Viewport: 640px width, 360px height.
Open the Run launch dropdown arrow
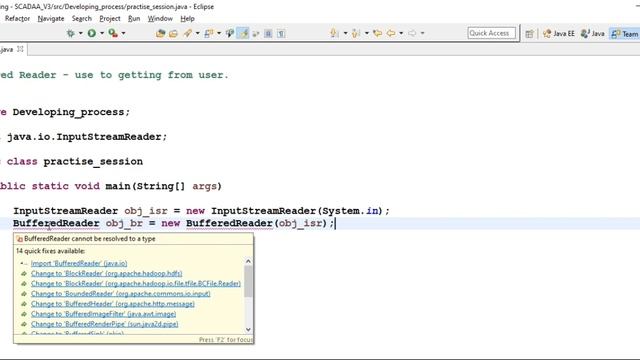(x=102, y=33)
